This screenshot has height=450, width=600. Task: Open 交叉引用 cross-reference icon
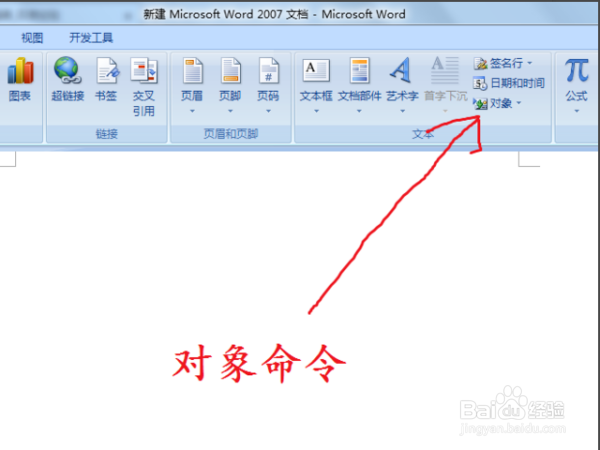coord(144,70)
